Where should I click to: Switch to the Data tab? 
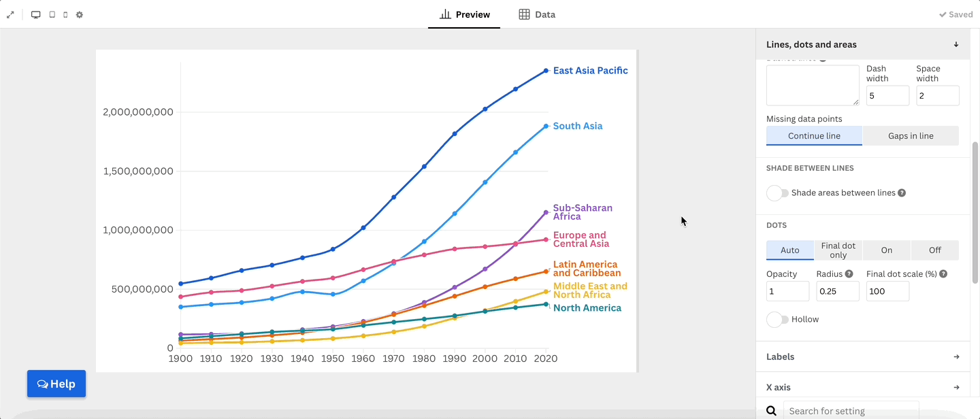point(537,14)
